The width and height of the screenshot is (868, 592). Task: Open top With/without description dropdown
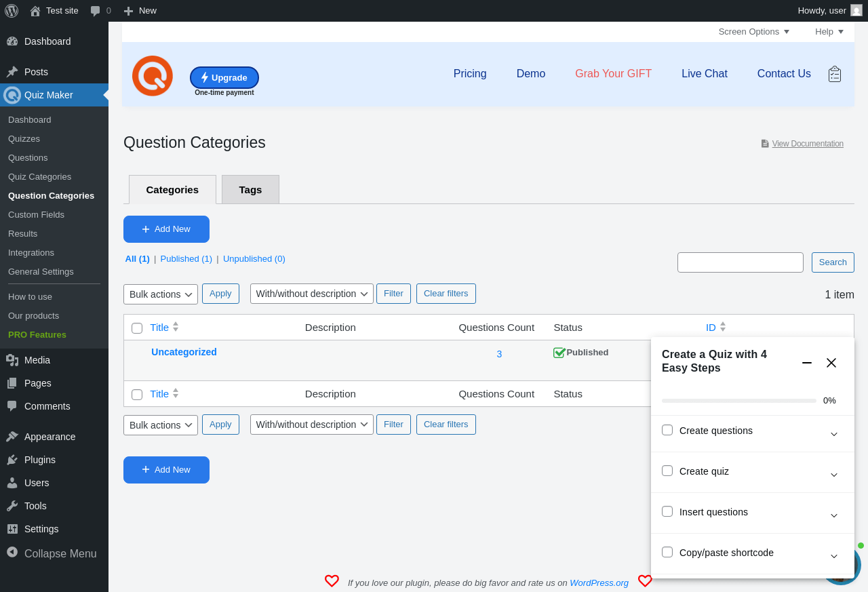tap(312, 294)
